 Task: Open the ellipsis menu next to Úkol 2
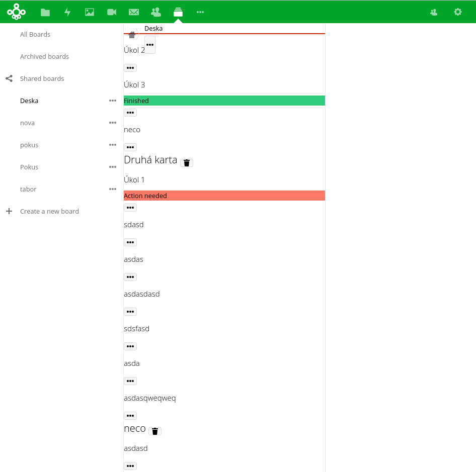click(x=150, y=45)
